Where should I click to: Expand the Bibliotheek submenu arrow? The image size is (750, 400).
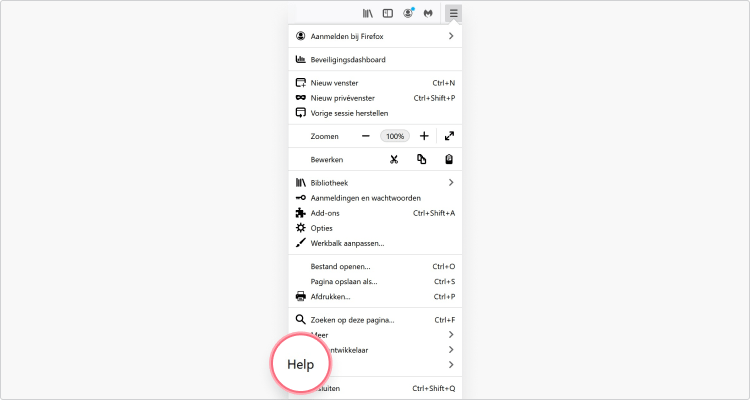coord(451,182)
